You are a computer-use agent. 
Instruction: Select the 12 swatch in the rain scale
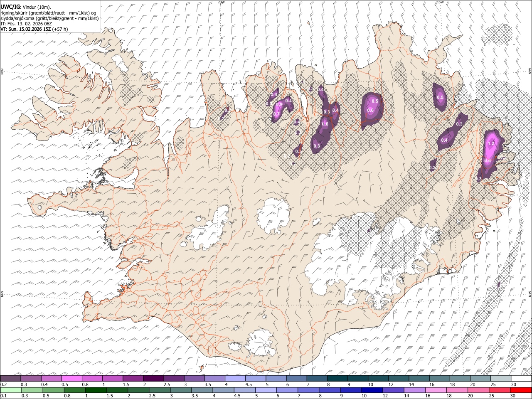[x=394, y=390]
